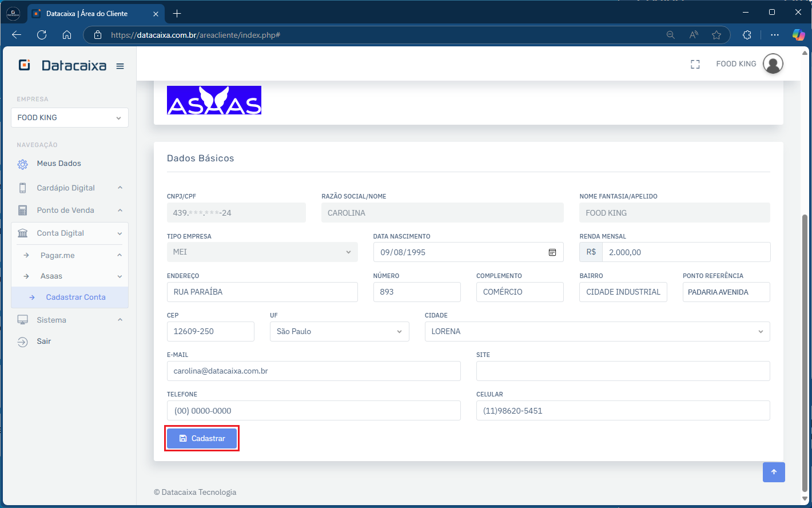The image size is (812, 508).
Task: Open the calendar picker in Data Nascimento
Action: 552,252
